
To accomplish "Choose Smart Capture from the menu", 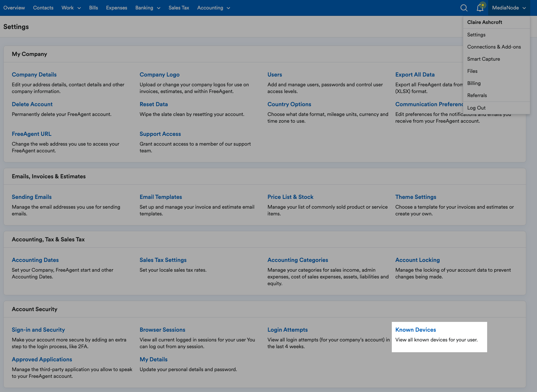I will 483,59.
